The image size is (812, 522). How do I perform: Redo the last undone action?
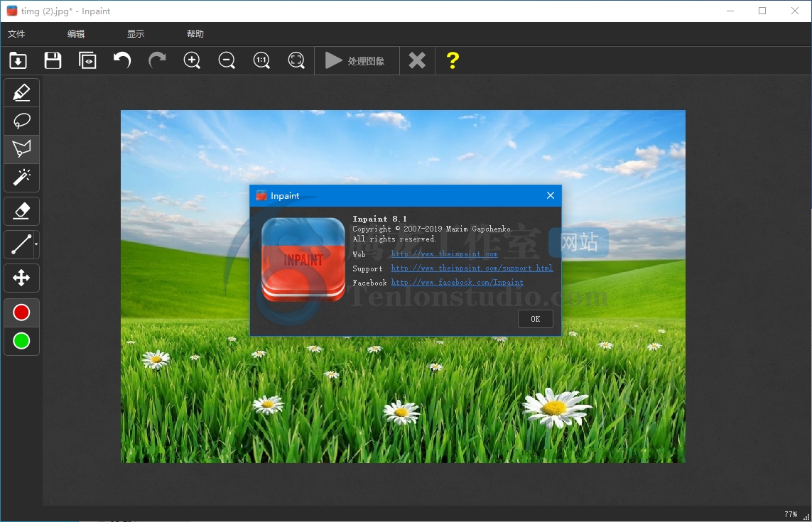[x=157, y=60]
